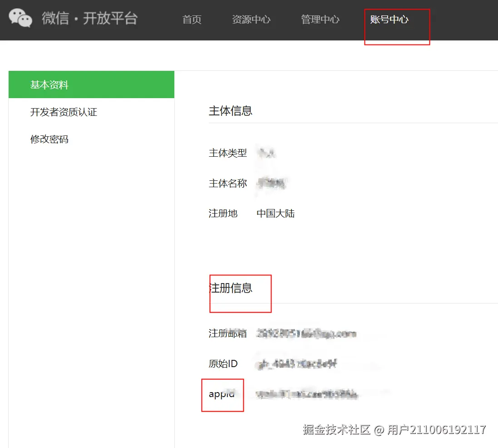The height and width of the screenshot is (448, 498).
Task: Open the 首页 navigation tab
Action: [192, 20]
